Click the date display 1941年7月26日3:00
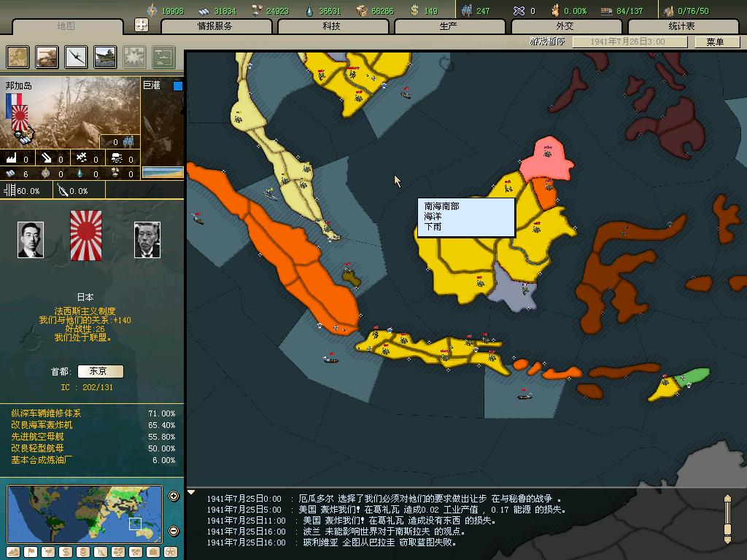This screenshot has height=560, width=747. pos(629,42)
